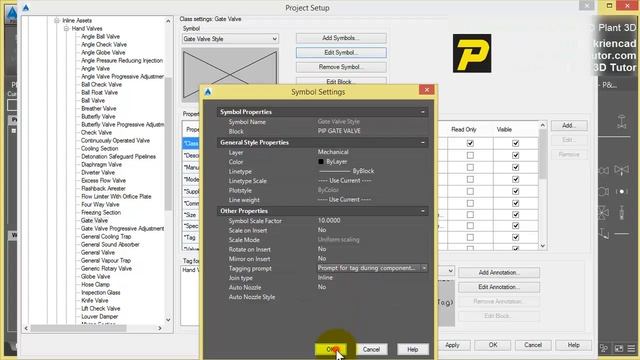The image size is (640, 360).
Task: Select Diaphragm Valve in the tree
Action: [x=101, y=164]
